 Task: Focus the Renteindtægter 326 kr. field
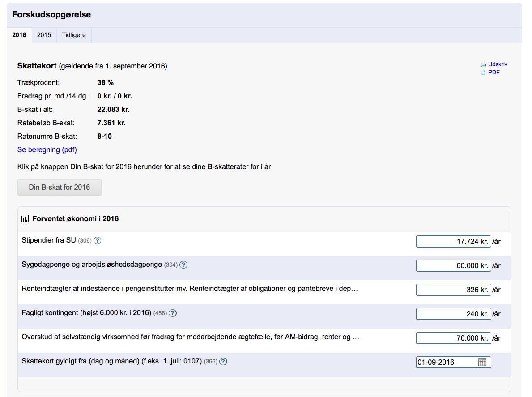tap(453, 290)
